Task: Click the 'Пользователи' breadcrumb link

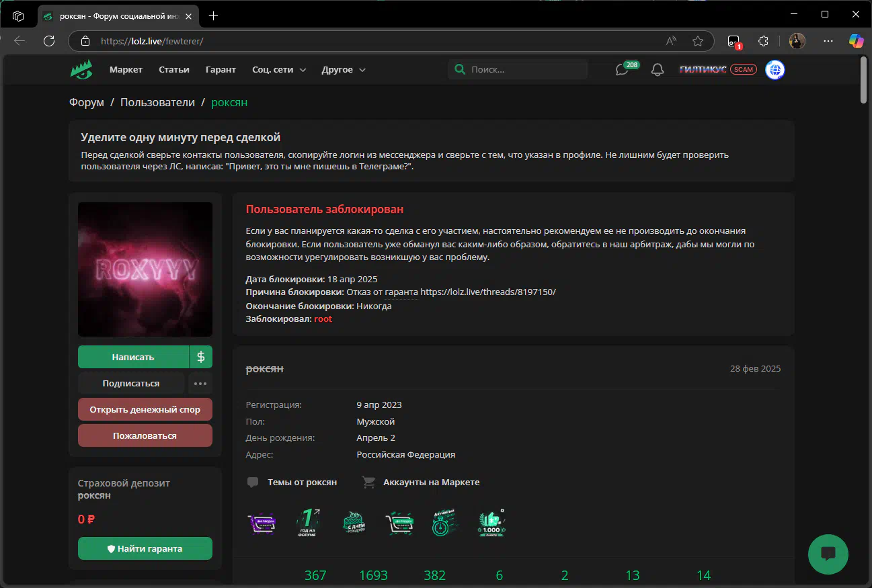Action: (x=157, y=103)
